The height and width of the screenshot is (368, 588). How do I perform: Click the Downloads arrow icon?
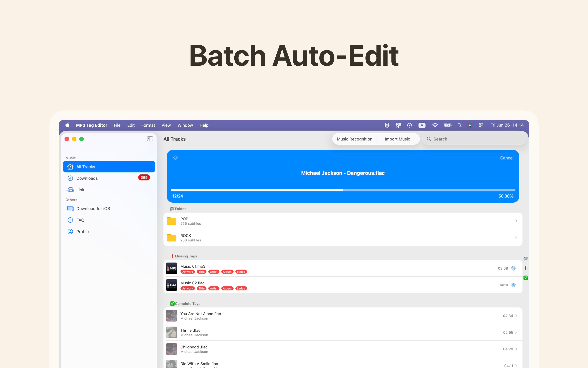70,178
